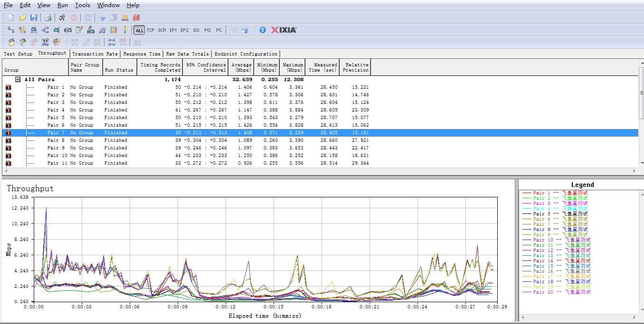Add a new endpoint pair

click(x=11, y=30)
